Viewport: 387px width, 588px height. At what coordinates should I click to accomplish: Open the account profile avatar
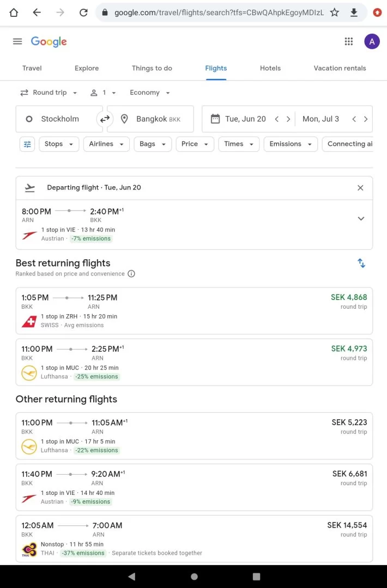(x=372, y=41)
